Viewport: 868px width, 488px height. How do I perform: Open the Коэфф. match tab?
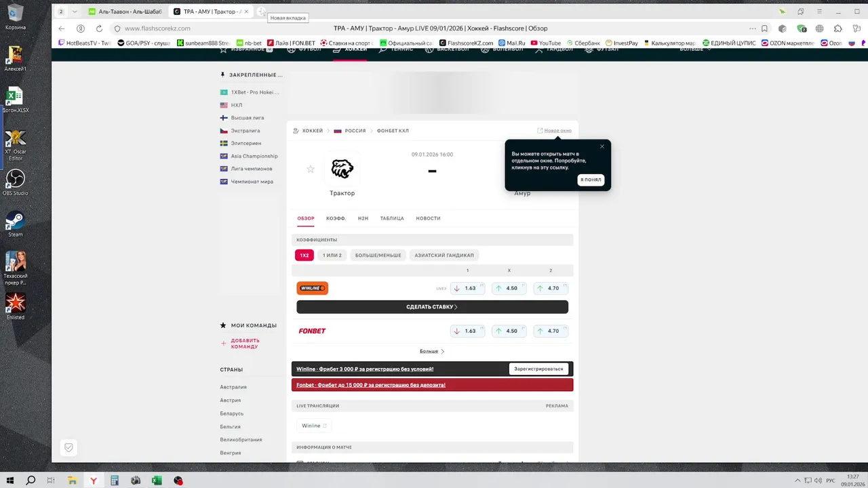tap(336, 218)
